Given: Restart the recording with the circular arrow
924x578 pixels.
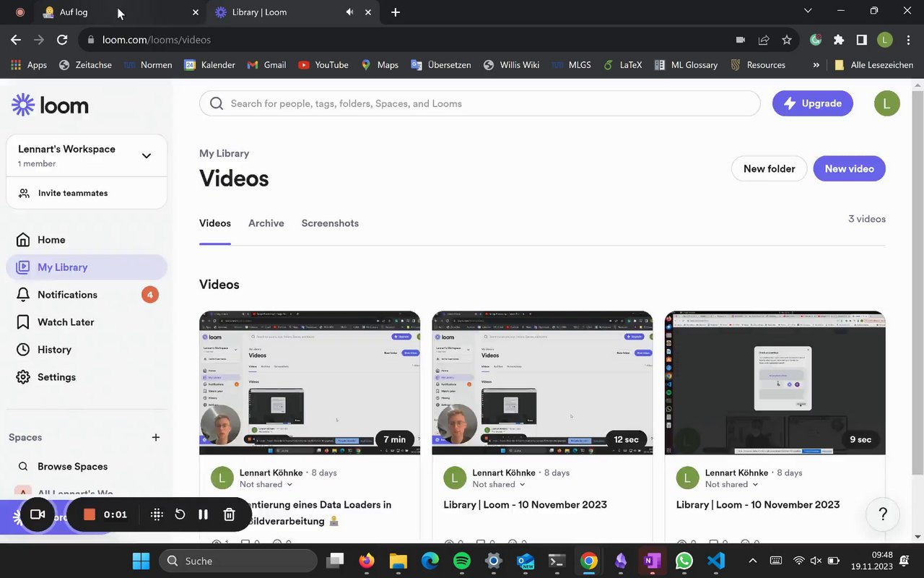Looking at the screenshot, I should pos(180,514).
